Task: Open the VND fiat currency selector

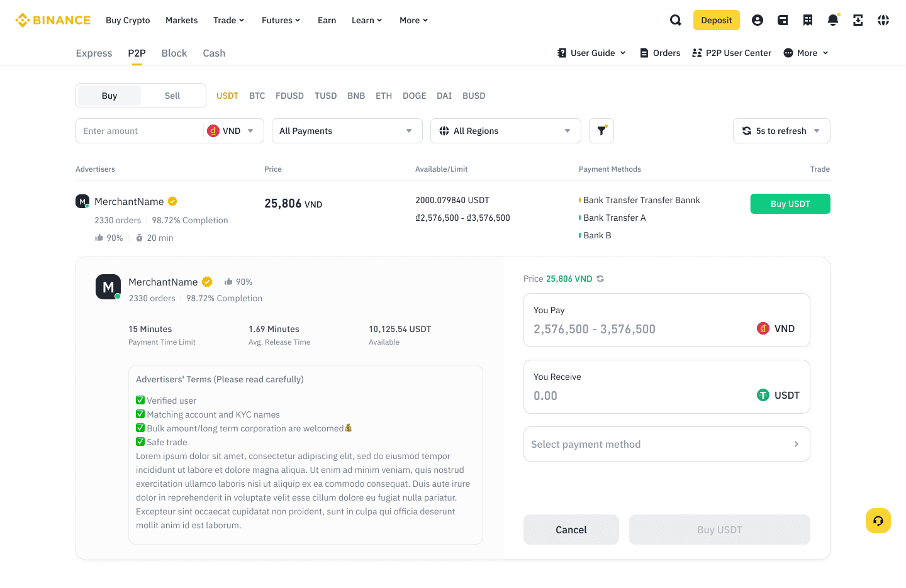Action: click(231, 131)
